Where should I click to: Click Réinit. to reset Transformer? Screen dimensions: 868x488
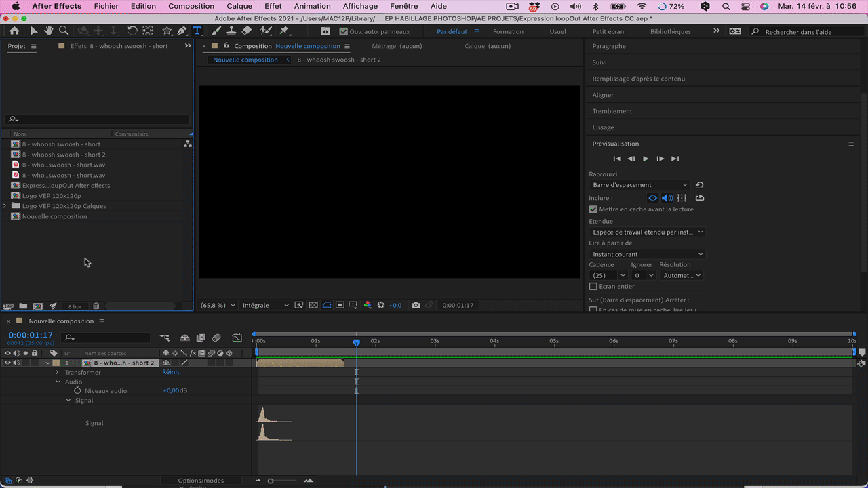click(x=171, y=372)
